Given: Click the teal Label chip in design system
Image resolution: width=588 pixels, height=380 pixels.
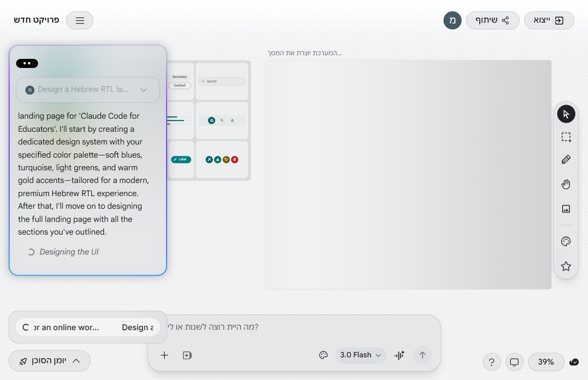Looking at the screenshot, I should click(181, 159).
